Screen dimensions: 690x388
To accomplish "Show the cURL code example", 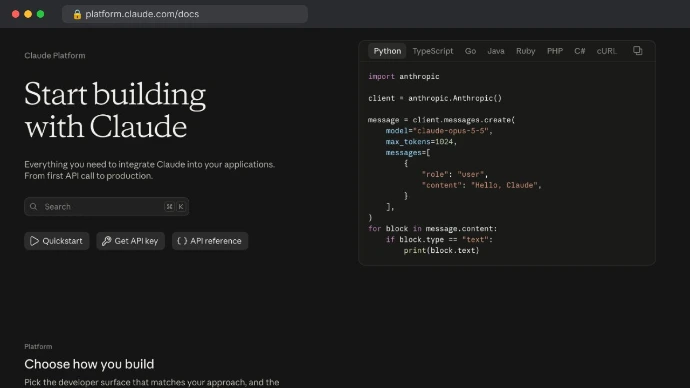I will (607, 51).
